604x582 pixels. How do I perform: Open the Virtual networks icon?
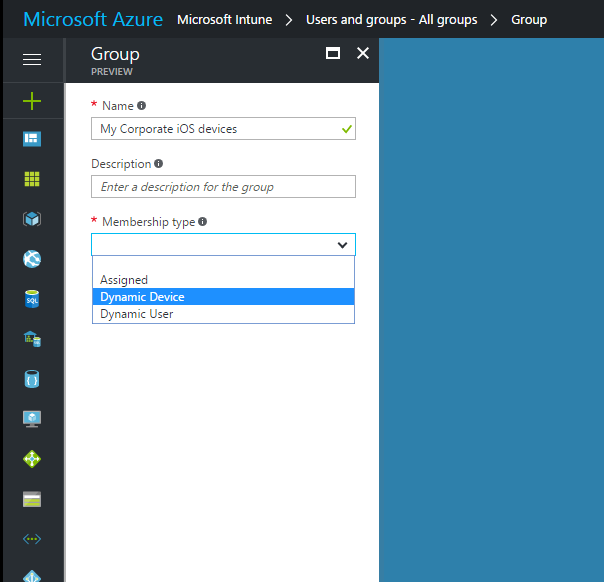[x=32, y=539]
